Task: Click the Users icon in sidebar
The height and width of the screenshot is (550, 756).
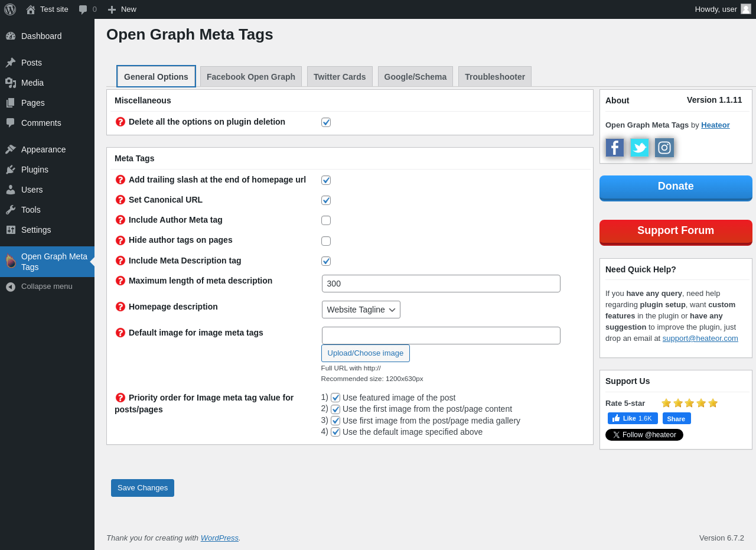Action: pyautogui.click(x=11, y=190)
